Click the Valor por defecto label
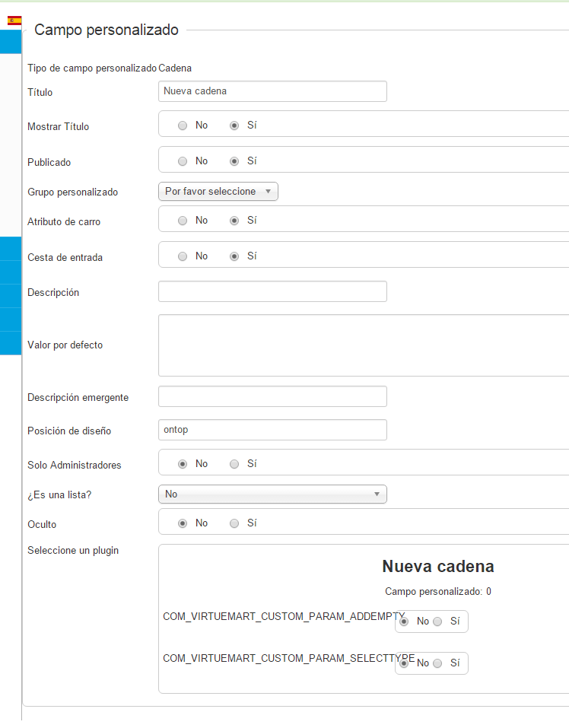The image size is (569, 728). 65,345
